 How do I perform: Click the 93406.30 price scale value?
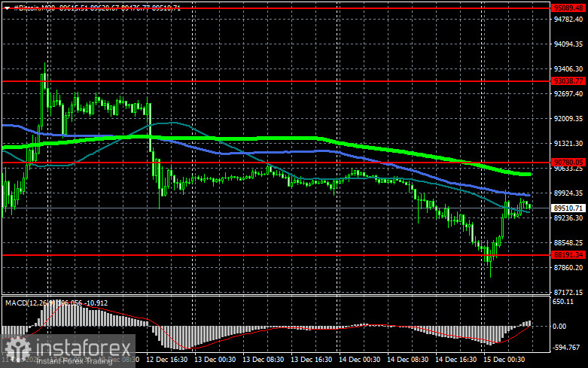[x=568, y=69]
